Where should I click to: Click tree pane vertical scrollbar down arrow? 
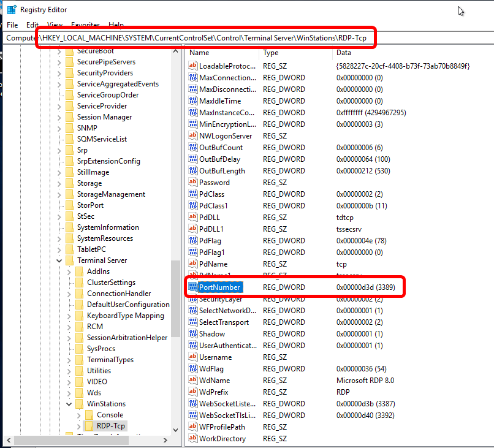pyautogui.click(x=176, y=430)
